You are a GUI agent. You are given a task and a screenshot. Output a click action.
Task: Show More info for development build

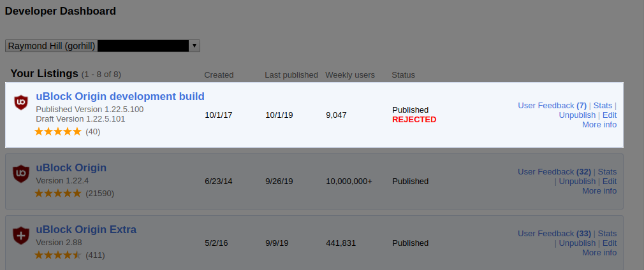[x=599, y=125]
